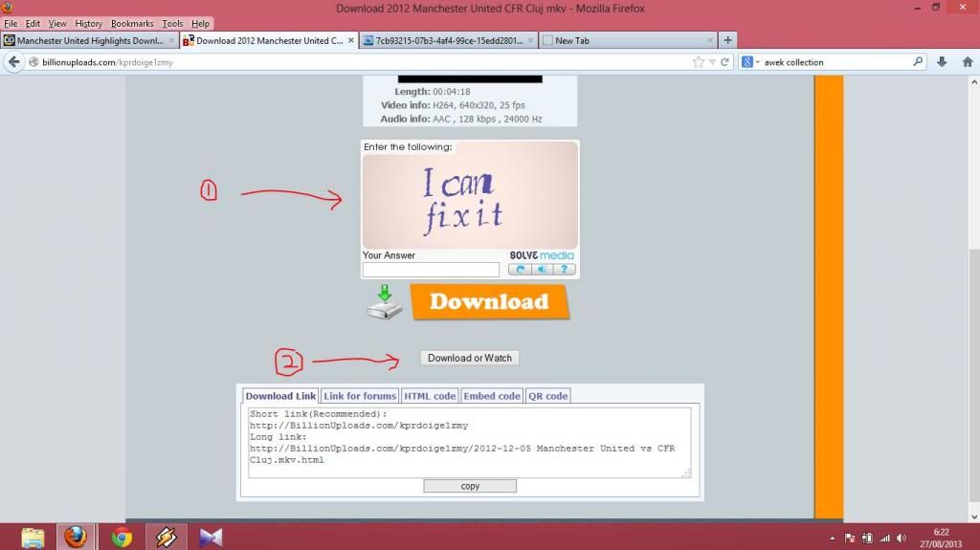Viewport: 980px width, 550px height.
Task: Select the QR code tab
Action: [547, 396]
